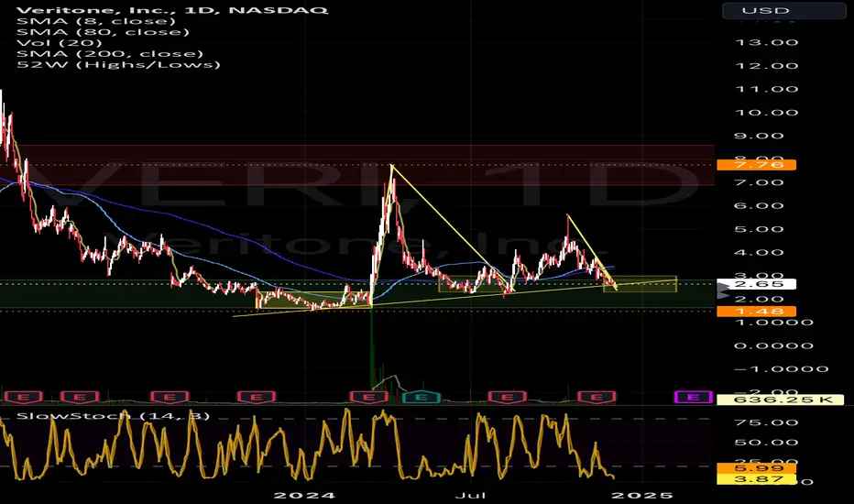Viewport: 854px width, 504px height.
Task: Click the yellow 3.87 stochastic value label
Action: pos(757,479)
